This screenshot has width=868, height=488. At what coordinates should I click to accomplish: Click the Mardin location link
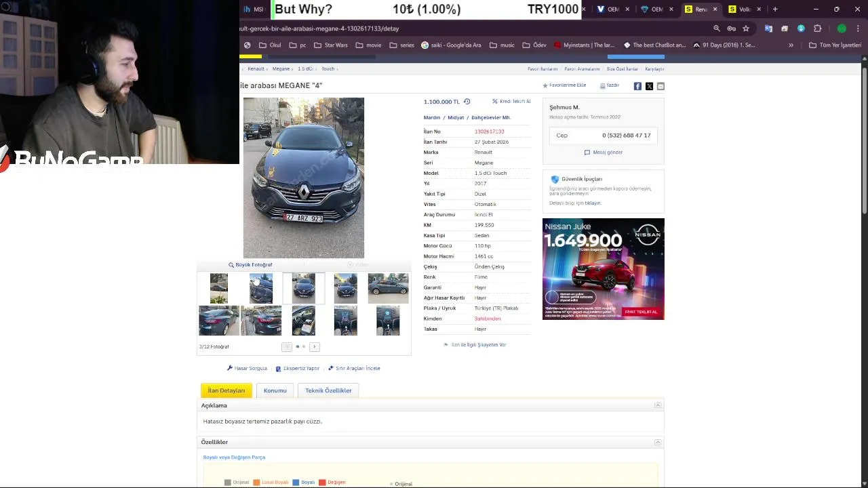[x=432, y=118]
